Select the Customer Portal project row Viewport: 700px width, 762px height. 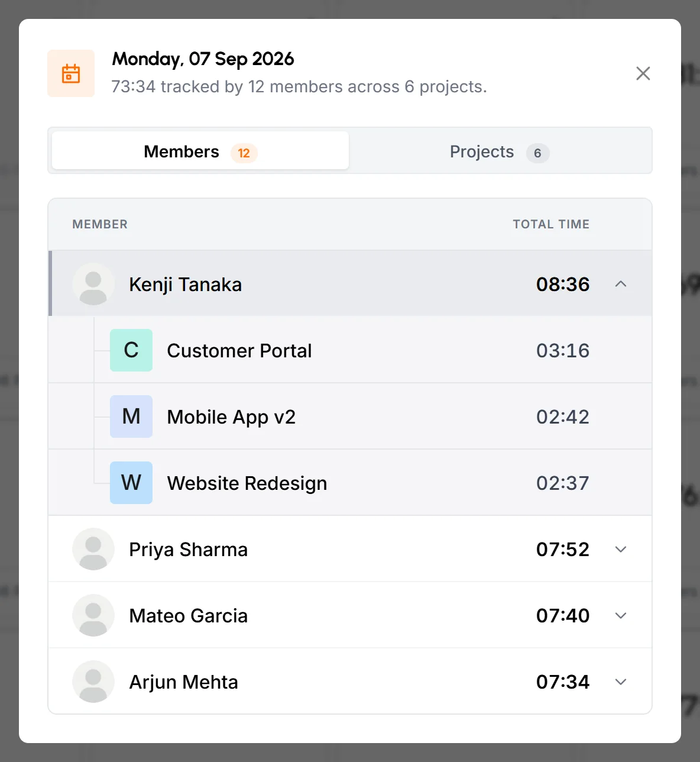(x=350, y=350)
